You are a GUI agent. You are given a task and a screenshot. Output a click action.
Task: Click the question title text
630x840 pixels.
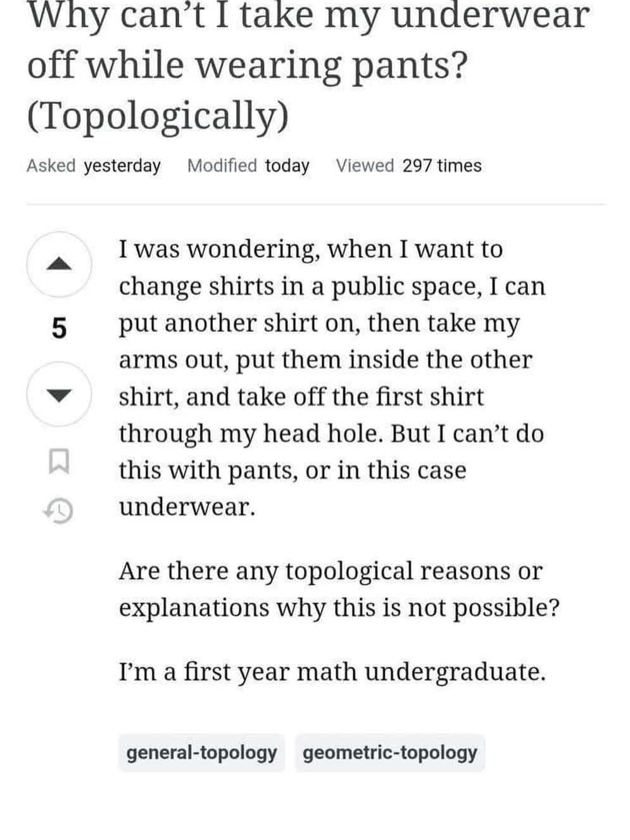308,40
